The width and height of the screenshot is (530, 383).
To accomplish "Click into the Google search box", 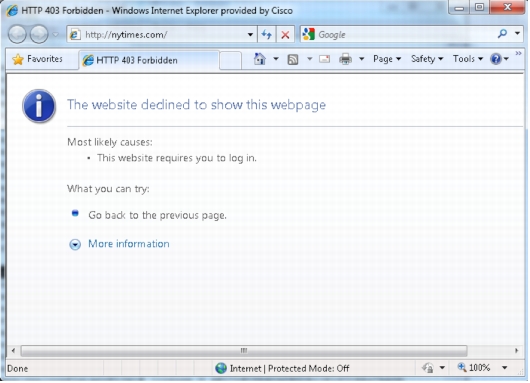I will click(x=406, y=34).
